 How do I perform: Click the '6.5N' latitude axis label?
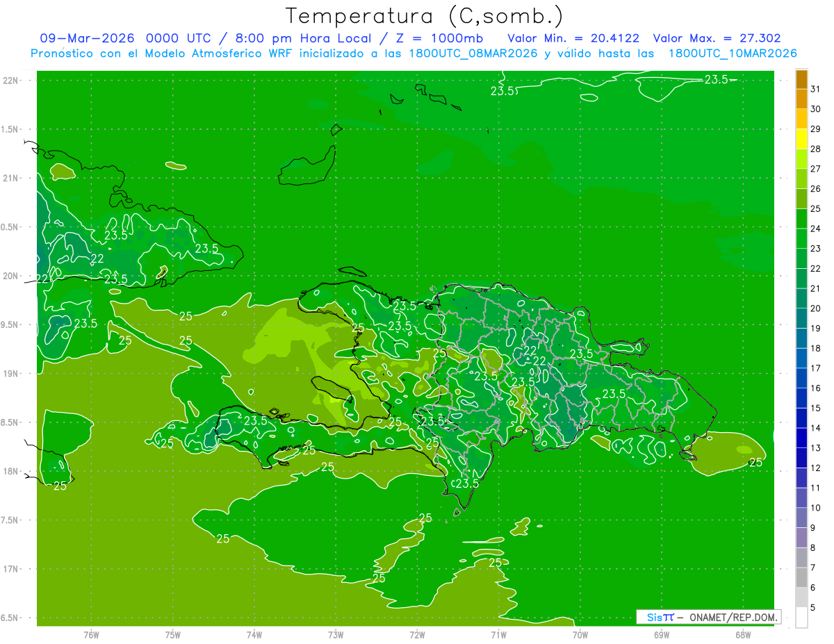coord(10,618)
